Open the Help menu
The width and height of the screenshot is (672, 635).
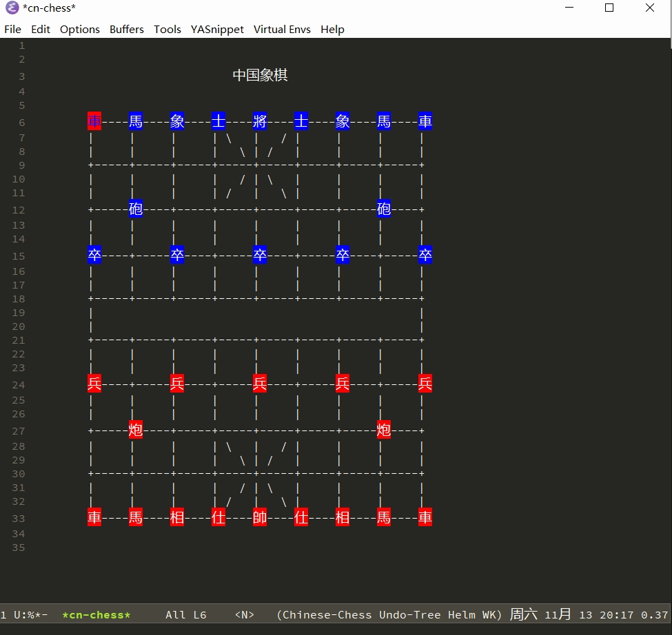click(x=333, y=29)
